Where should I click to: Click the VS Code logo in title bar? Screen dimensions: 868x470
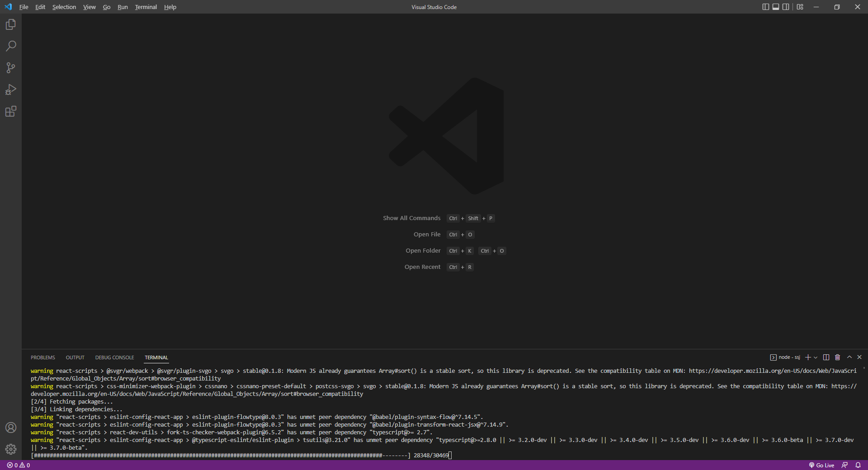pos(8,7)
